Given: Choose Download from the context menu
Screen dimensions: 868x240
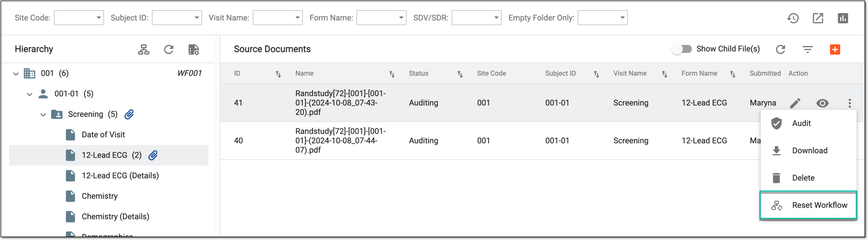Looking at the screenshot, I should click(x=808, y=151).
